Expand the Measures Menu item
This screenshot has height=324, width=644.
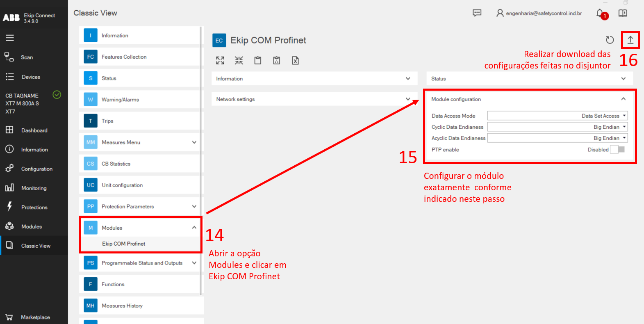[194, 142]
